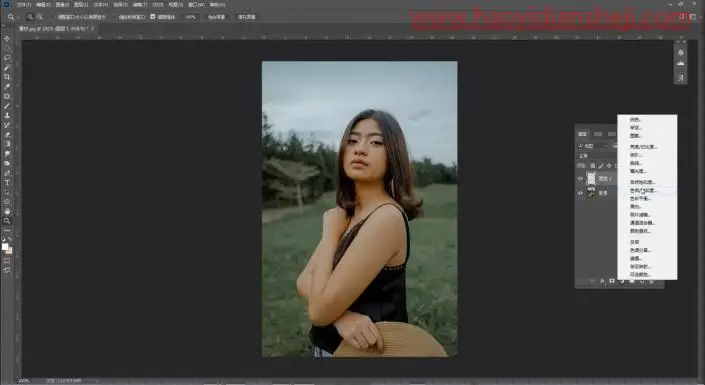Open the layer filter type dropdown
The image size is (705, 385).
[593, 146]
